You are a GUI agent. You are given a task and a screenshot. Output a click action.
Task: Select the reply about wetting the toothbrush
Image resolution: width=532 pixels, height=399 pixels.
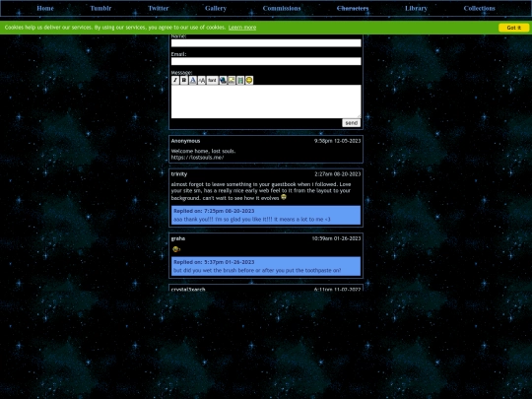click(x=257, y=270)
